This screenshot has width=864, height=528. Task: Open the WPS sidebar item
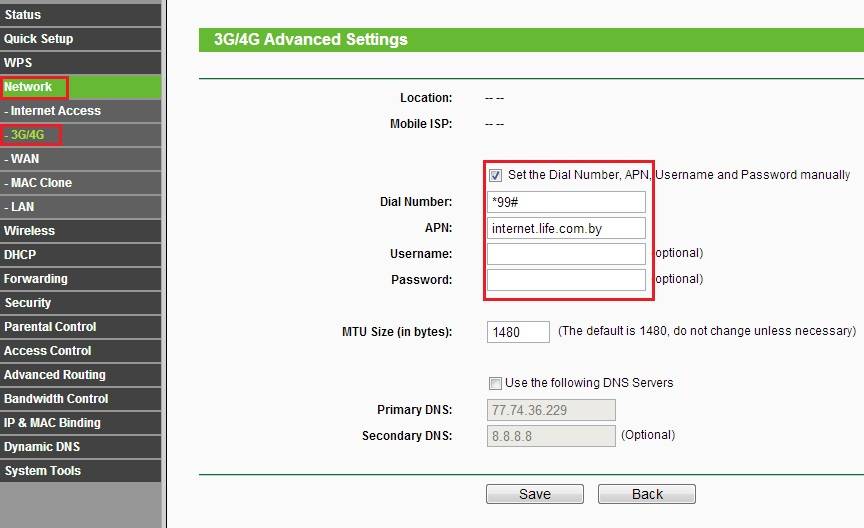click(x=80, y=63)
